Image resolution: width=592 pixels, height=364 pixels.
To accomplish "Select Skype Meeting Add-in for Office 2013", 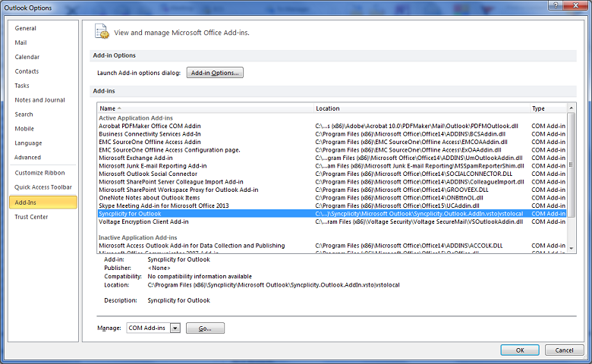I will [x=332, y=206].
